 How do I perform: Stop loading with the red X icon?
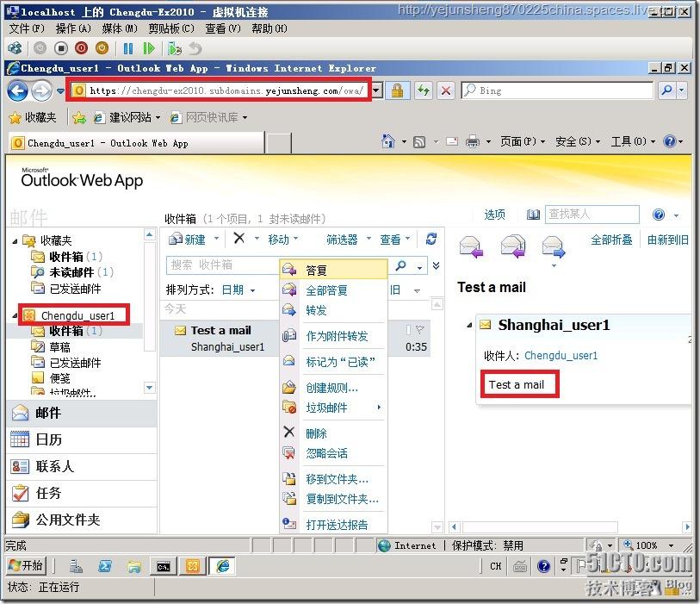tap(445, 90)
